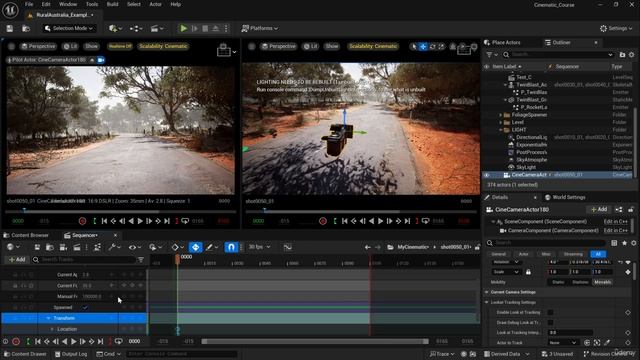Toggle loop playback in Sequencer transport
This screenshot has width=640, height=360.
coord(119,341)
